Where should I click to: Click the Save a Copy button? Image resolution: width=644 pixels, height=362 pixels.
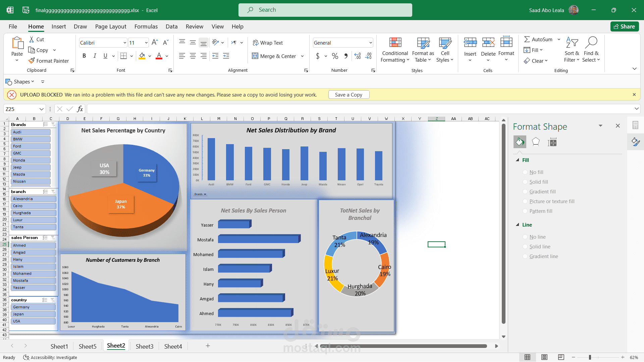click(348, 95)
